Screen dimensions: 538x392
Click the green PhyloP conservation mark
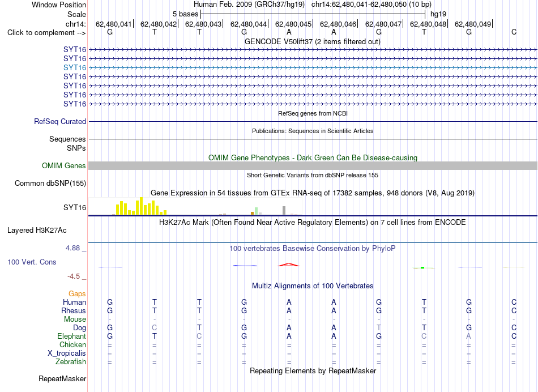click(x=423, y=267)
